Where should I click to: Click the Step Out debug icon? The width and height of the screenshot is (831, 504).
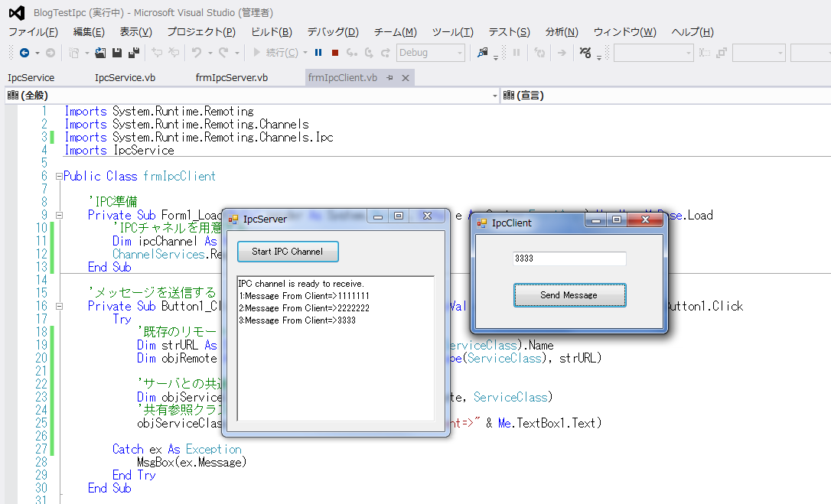pyautogui.click(x=386, y=53)
